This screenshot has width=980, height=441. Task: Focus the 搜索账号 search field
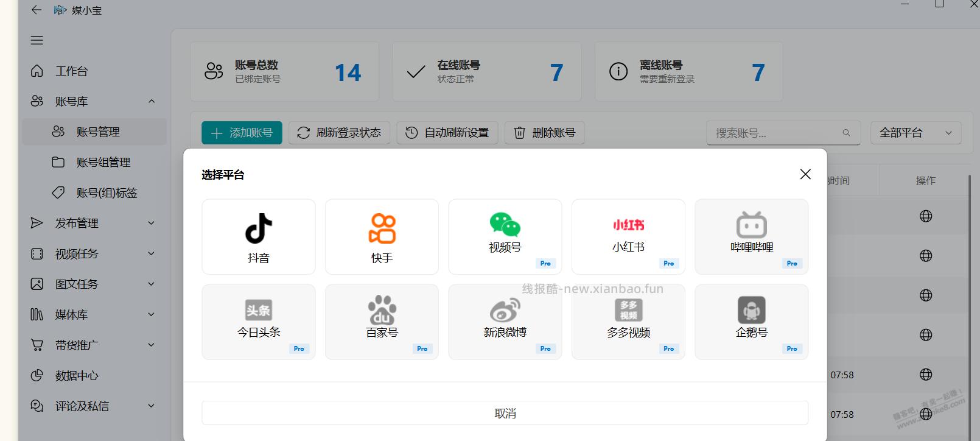point(783,133)
